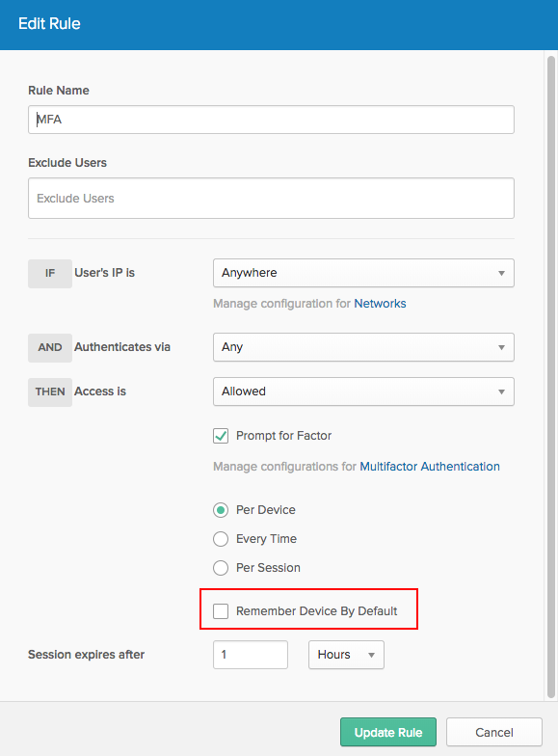Screen dimensions: 558x756
Task: Choose the Per Session radio option
Action: coord(221,568)
